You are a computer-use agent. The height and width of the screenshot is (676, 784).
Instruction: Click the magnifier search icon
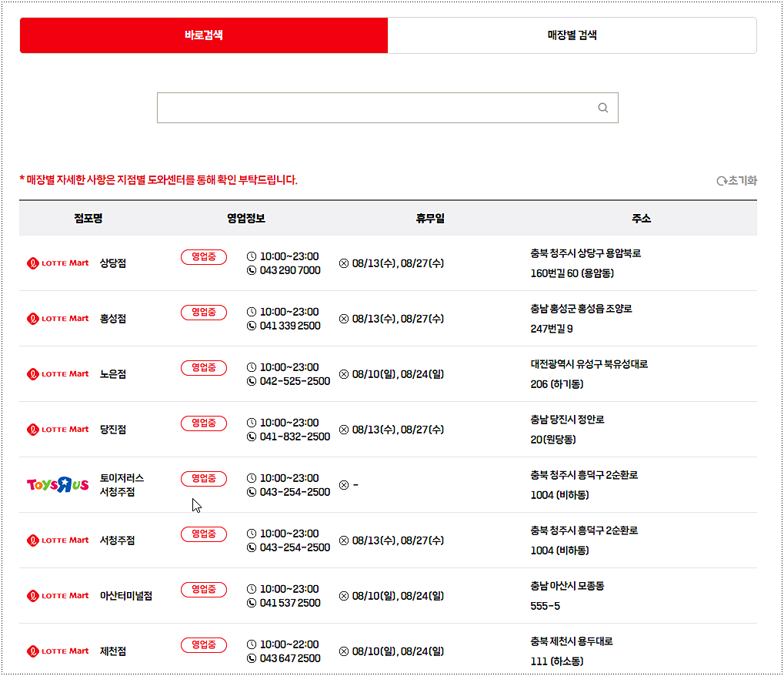pos(603,108)
